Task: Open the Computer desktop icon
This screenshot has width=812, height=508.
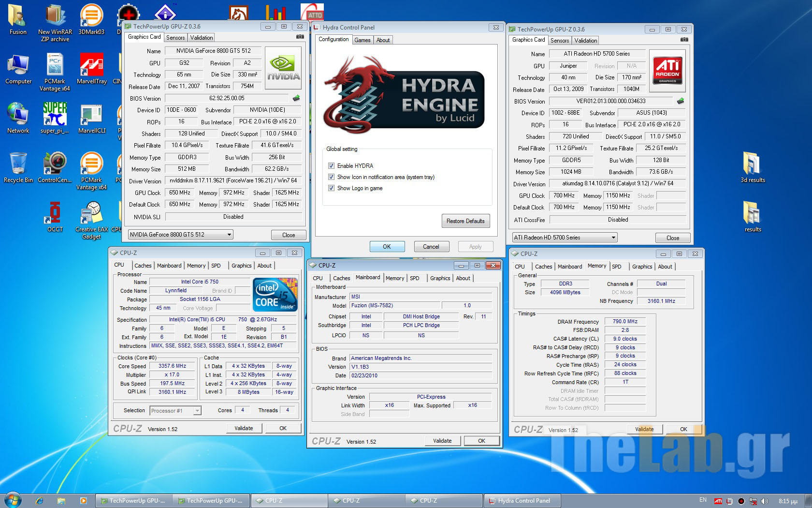Action: pos(18,69)
